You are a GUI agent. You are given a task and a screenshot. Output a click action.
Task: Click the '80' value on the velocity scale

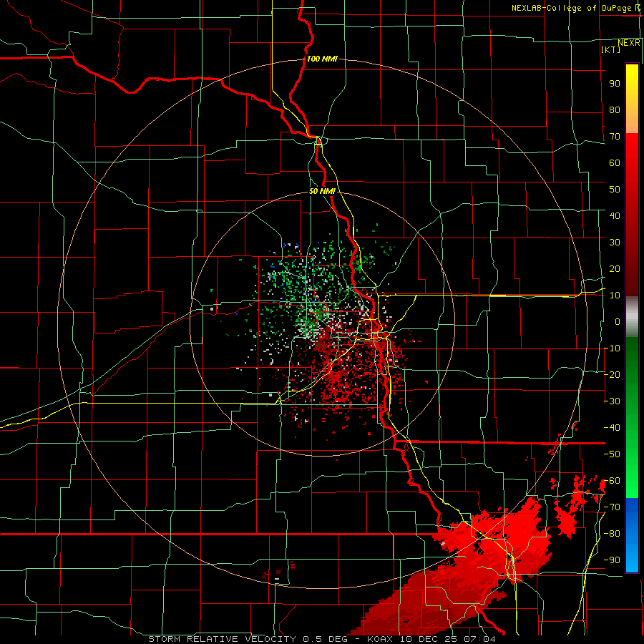click(x=615, y=109)
